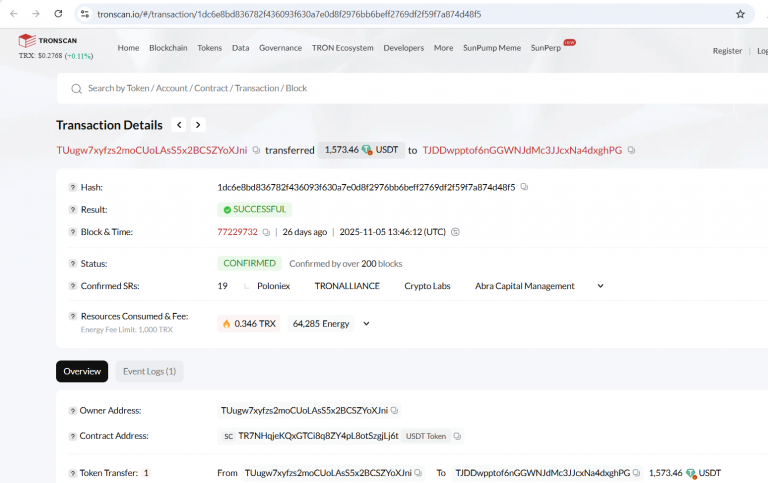Viewport: 768px width, 483px height.
Task: Click help icon beside Block & Time
Action: (72, 232)
